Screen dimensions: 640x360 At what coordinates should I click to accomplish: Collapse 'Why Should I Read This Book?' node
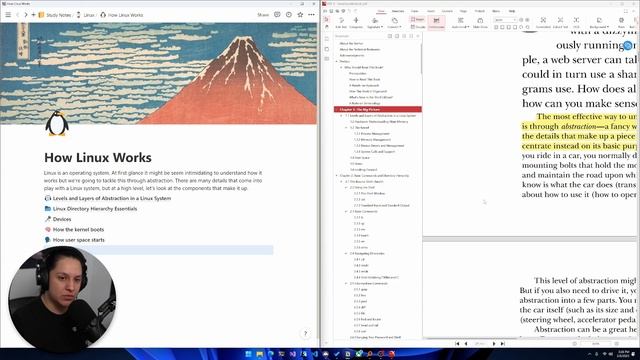click(x=342, y=67)
